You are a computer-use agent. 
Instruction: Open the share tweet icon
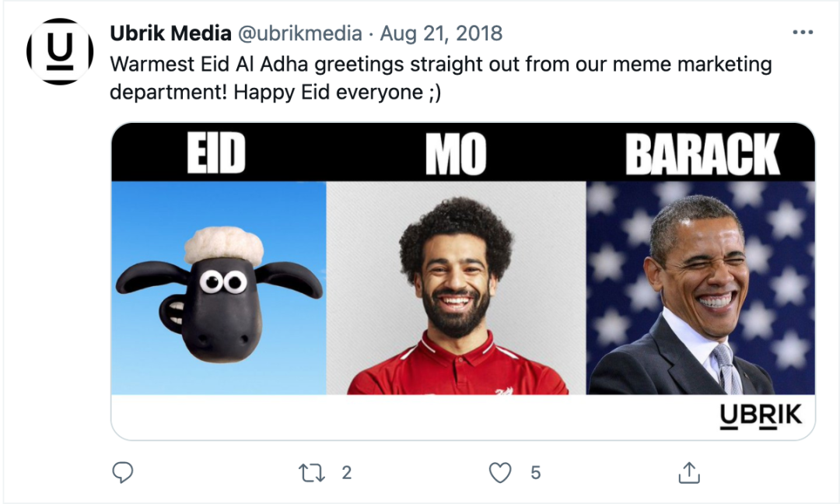click(x=689, y=472)
